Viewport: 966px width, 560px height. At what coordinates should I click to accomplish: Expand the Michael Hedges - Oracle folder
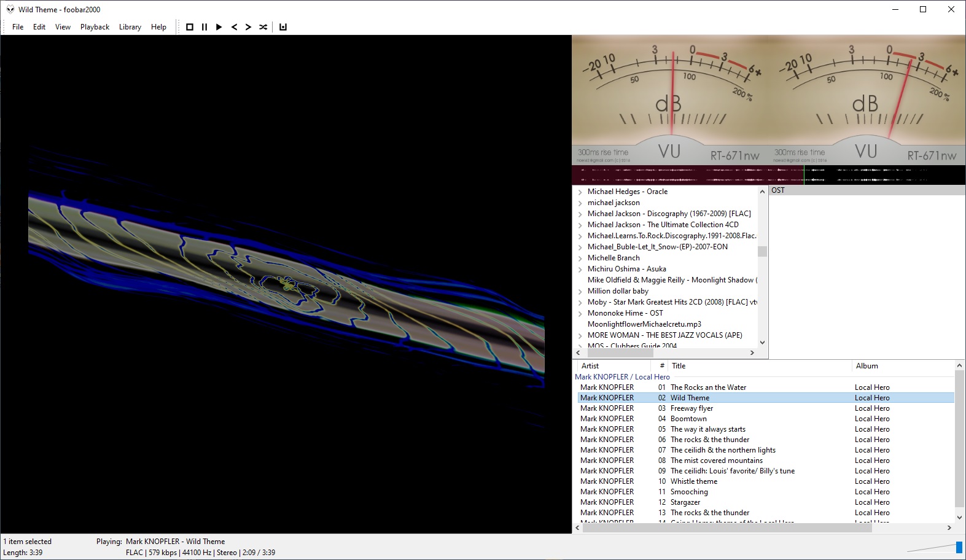click(580, 192)
